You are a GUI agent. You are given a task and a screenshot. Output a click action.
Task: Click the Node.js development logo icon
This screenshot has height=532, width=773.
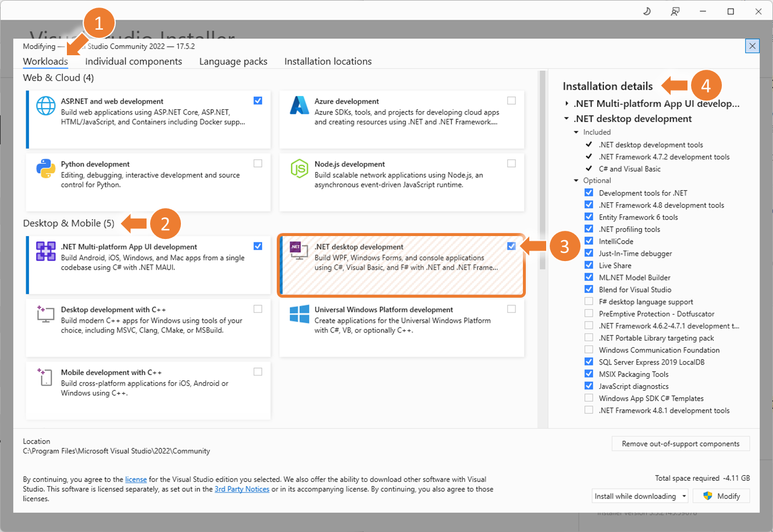coord(300,169)
